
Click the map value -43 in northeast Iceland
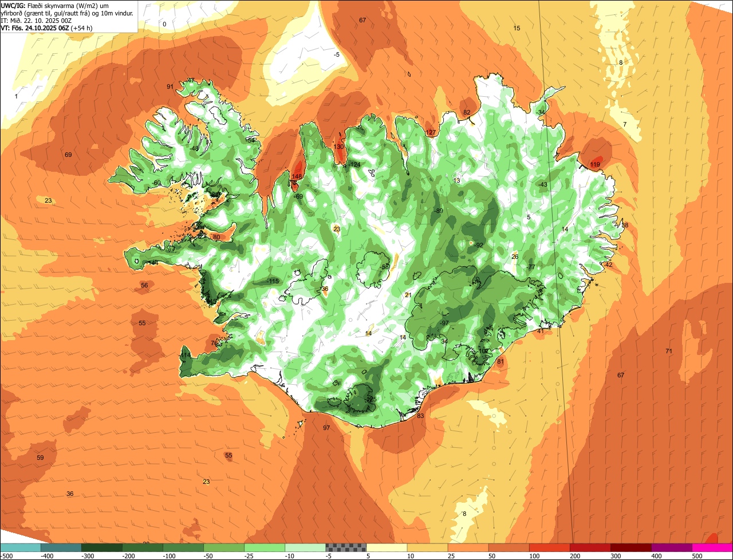[542, 184]
